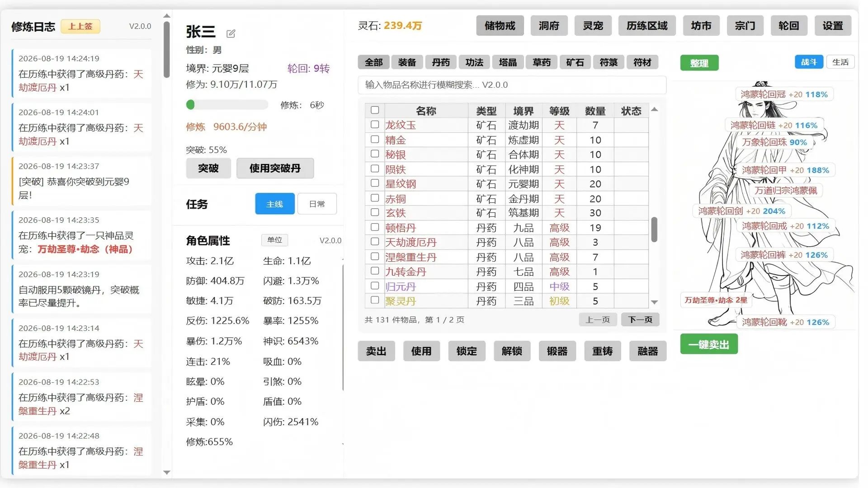Viewport: 868px width, 488px height.
Task: Open the 储物戒 menu
Action: [x=500, y=26]
